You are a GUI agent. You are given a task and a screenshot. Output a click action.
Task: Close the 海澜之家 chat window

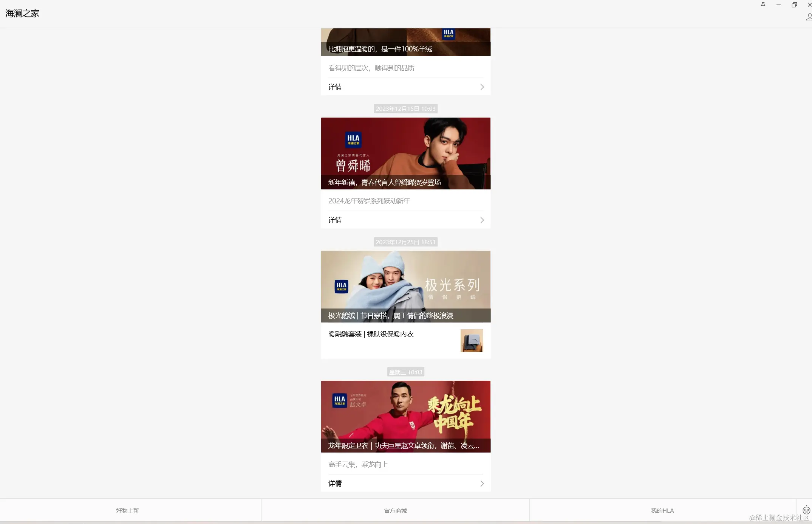(x=809, y=5)
